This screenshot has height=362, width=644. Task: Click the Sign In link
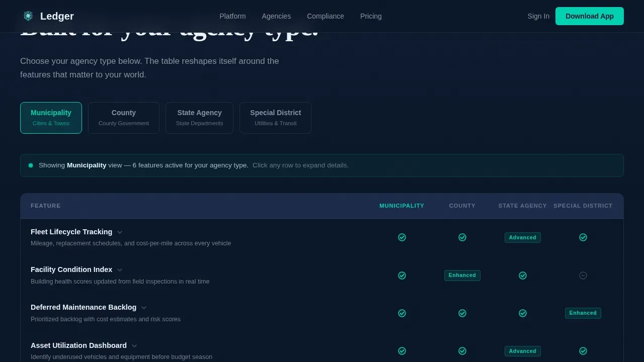[x=538, y=16]
